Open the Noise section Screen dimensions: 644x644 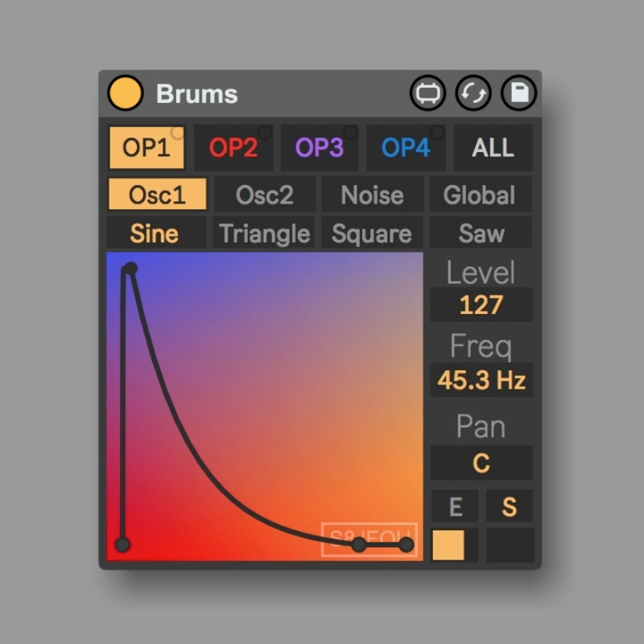tap(372, 195)
